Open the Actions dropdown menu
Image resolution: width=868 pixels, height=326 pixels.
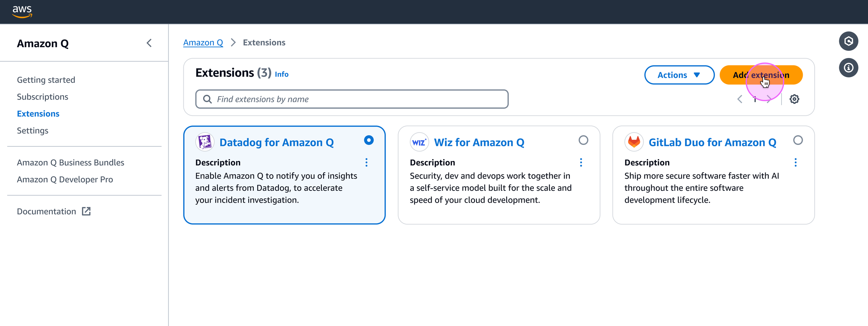click(x=679, y=75)
